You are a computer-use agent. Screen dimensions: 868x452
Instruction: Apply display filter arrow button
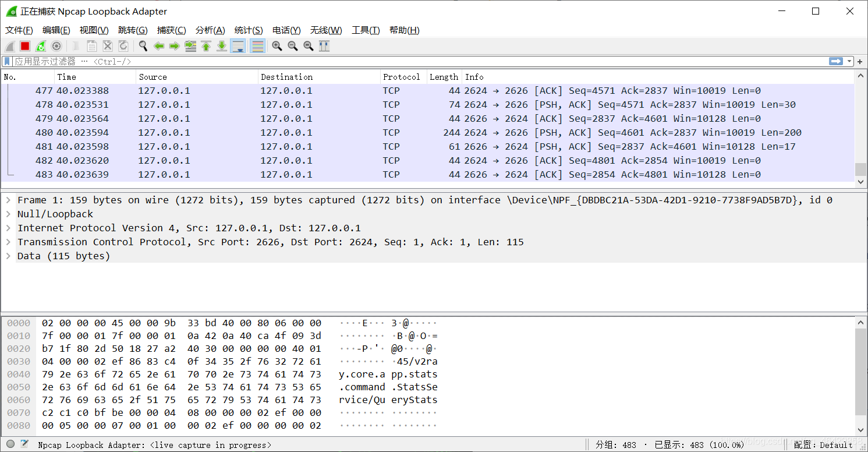pos(836,61)
